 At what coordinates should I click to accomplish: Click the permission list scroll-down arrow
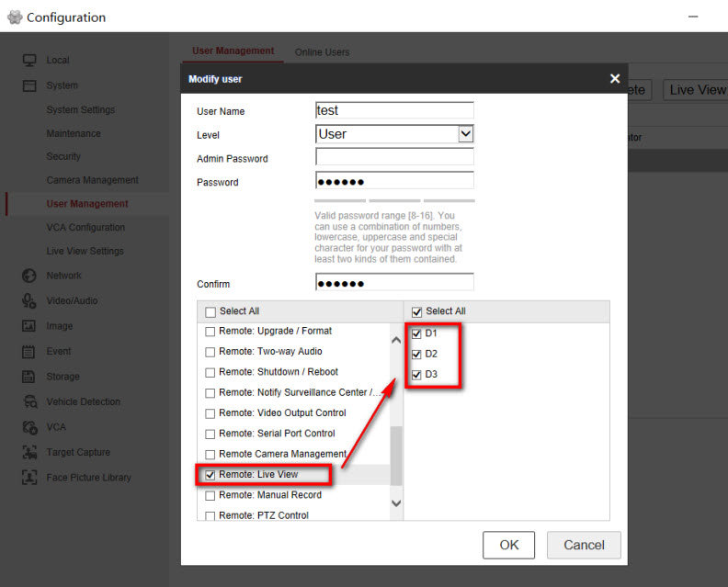pos(396,502)
